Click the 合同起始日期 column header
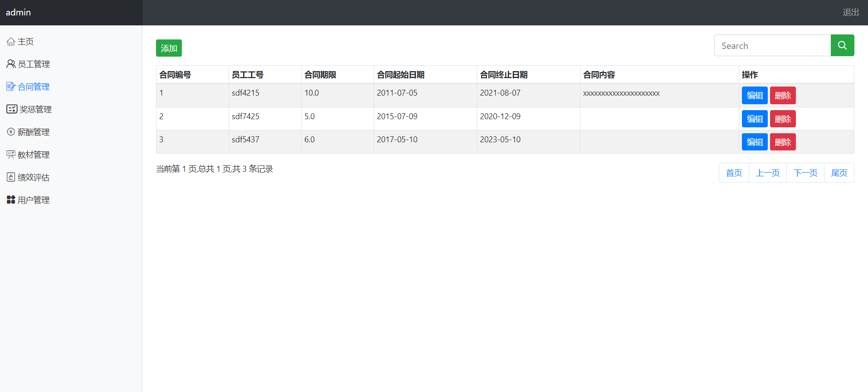Image resolution: width=868 pixels, height=392 pixels. (425, 74)
